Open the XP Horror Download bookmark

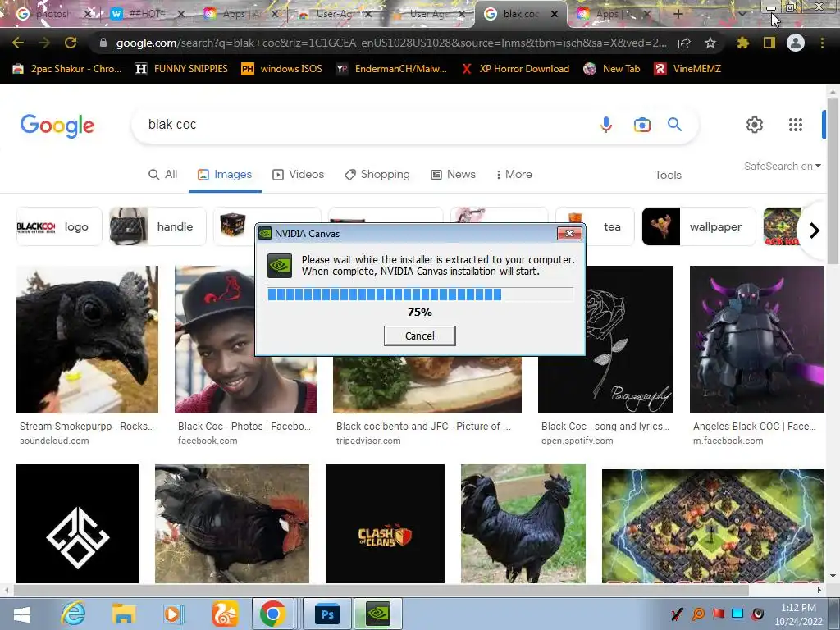point(515,69)
